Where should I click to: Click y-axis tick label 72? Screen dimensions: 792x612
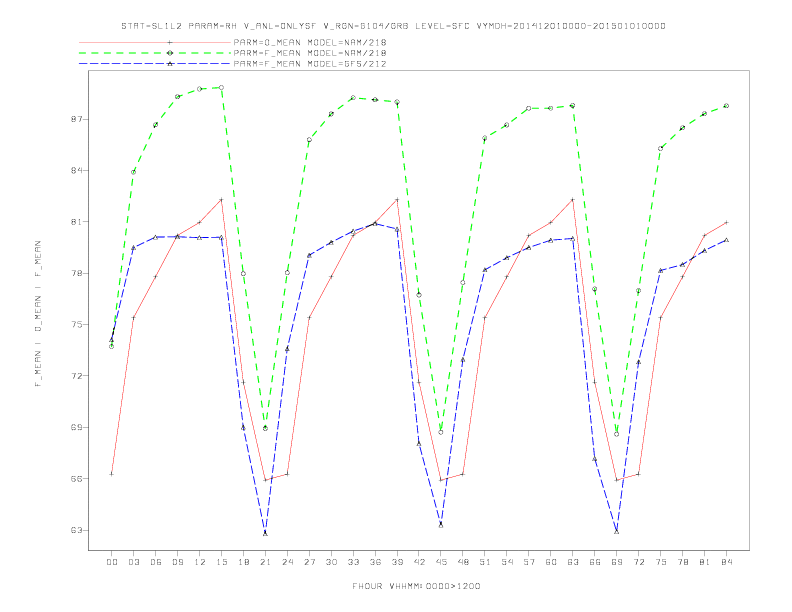pyautogui.click(x=76, y=376)
